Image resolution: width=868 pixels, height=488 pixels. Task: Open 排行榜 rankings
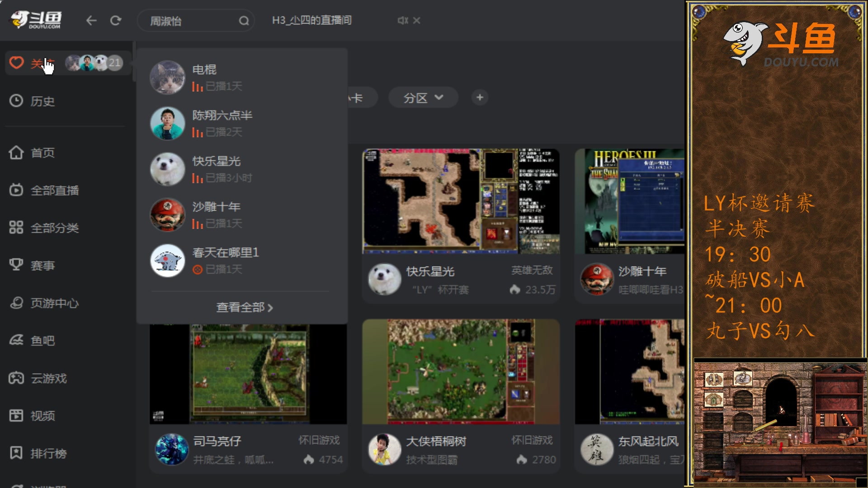(x=48, y=453)
